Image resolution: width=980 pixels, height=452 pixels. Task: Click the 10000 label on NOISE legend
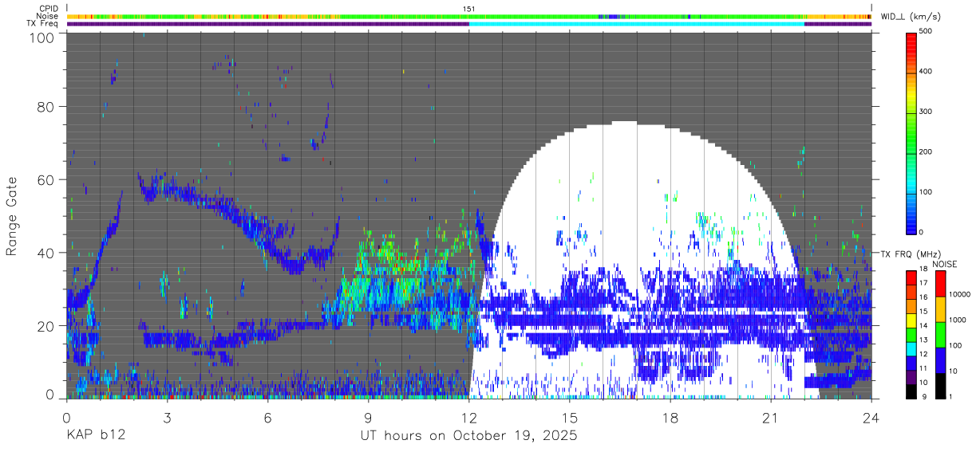tap(959, 294)
